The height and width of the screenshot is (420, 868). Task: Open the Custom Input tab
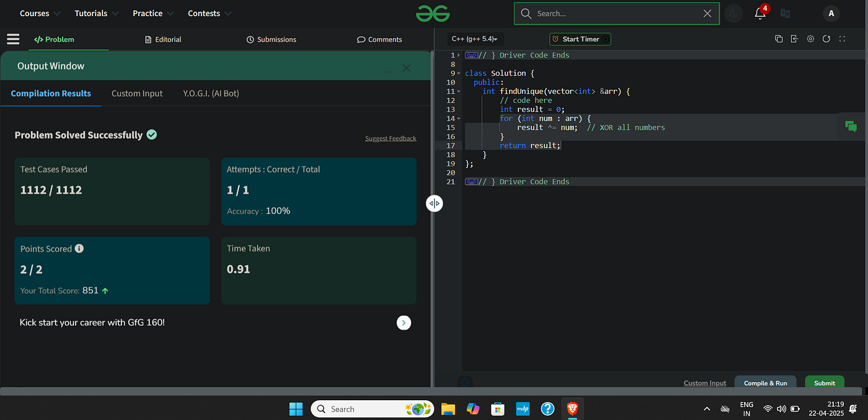click(x=137, y=94)
